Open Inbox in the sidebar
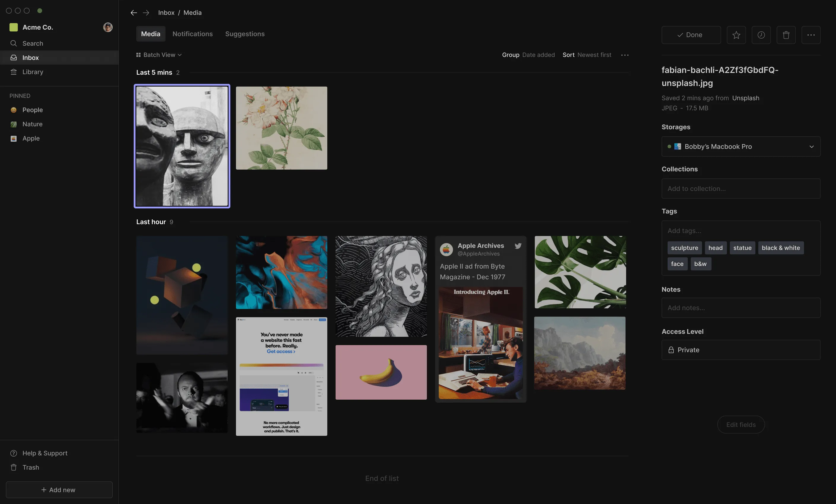Viewport: 836px width, 504px height. click(x=59, y=58)
